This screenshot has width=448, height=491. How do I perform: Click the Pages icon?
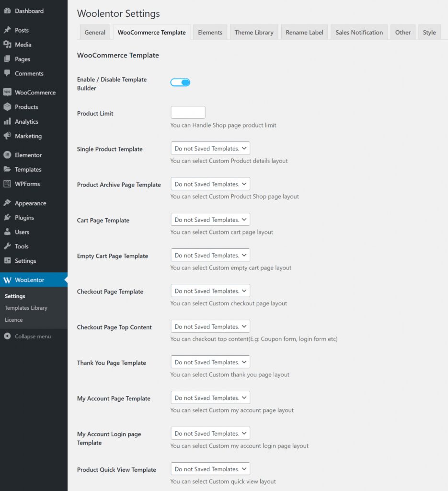8,59
